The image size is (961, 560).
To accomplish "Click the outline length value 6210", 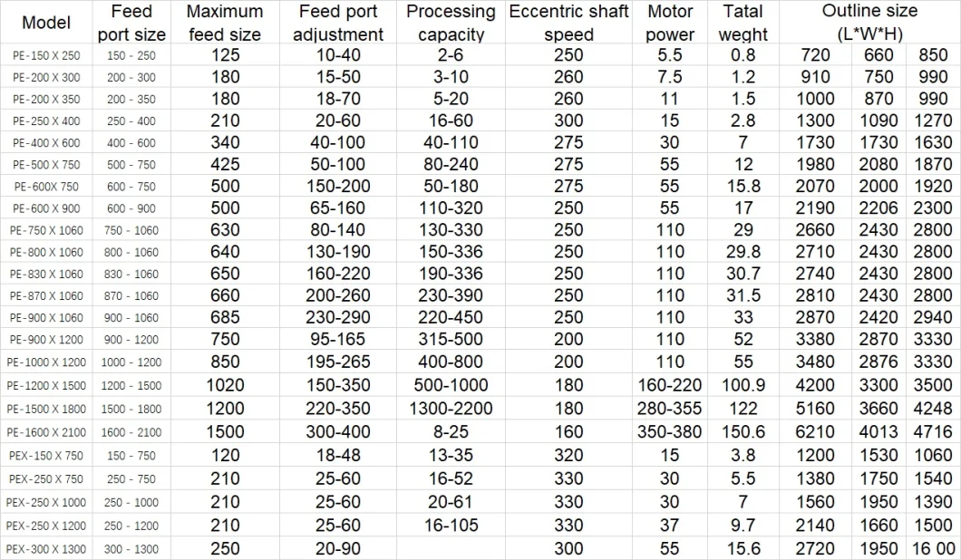I will (x=815, y=432).
